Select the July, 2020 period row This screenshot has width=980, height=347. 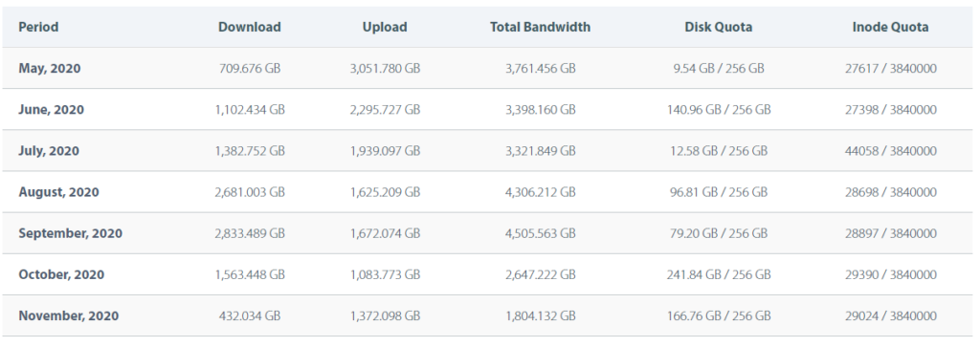489,150
